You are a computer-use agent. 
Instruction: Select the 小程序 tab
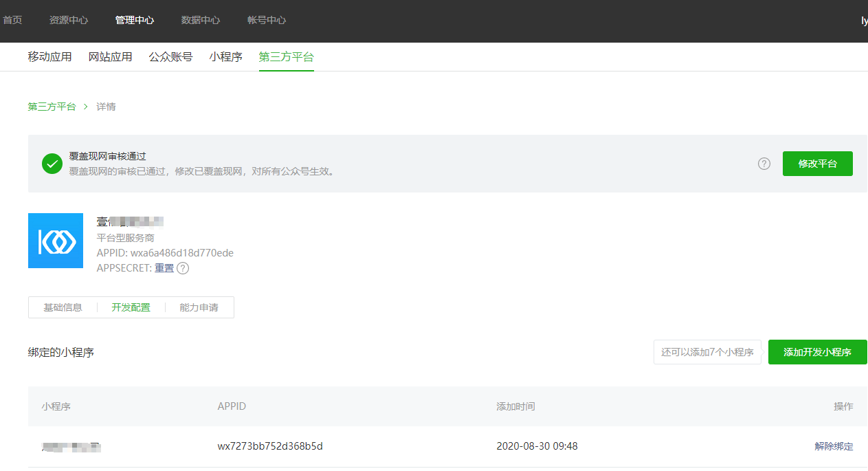point(225,57)
